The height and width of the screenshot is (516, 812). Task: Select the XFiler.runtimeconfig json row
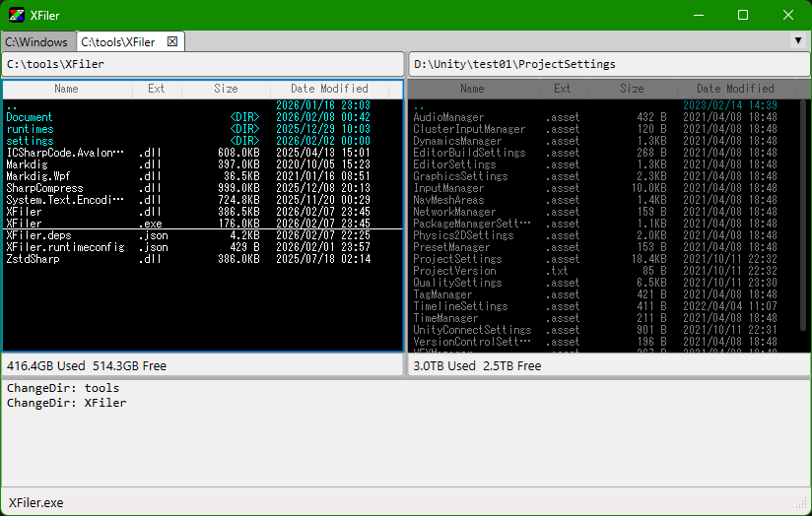202,247
